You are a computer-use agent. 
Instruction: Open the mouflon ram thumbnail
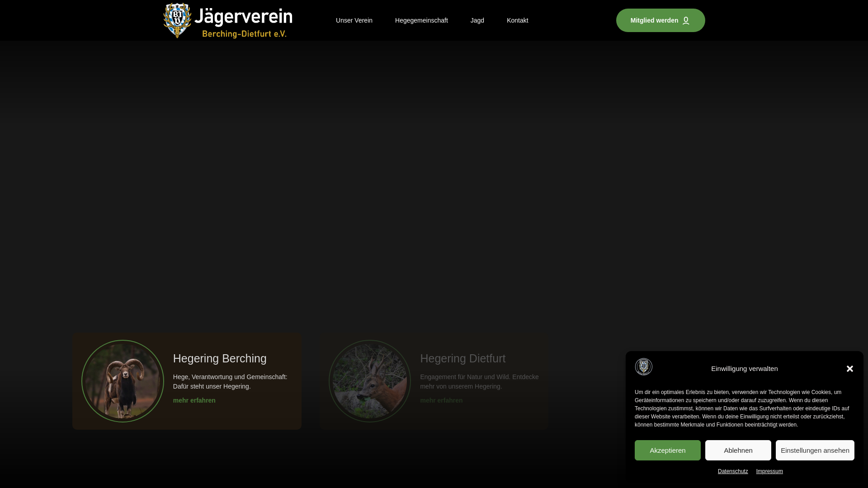(x=123, y=381)
